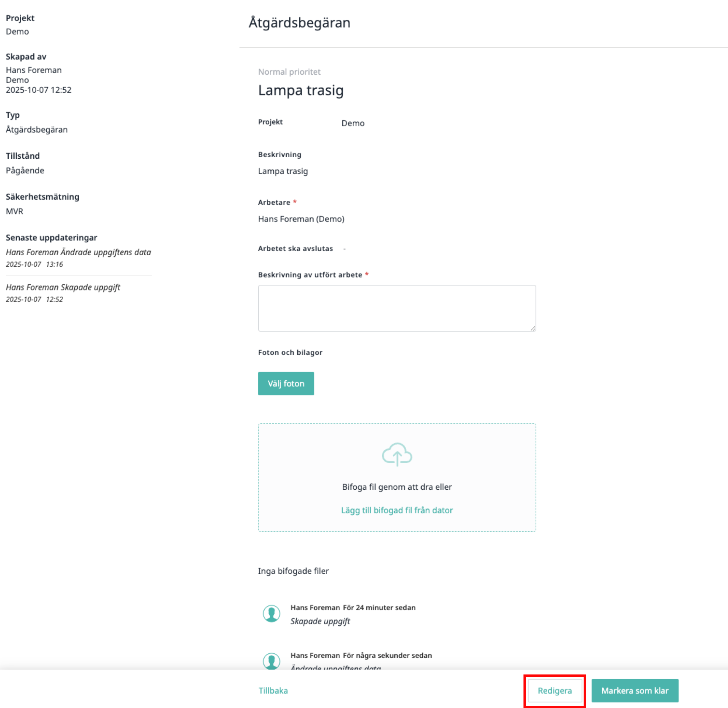This screenshot has width=728, height=708.
Task: Click the worker value "Hans Foreman (Demo)"
Action: (301, 219)
